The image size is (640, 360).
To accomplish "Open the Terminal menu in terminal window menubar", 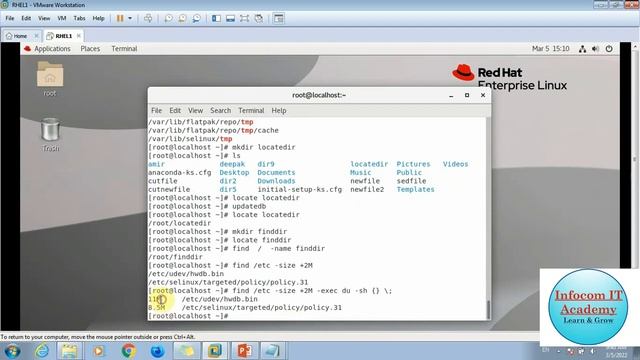I will pos(251,111).
